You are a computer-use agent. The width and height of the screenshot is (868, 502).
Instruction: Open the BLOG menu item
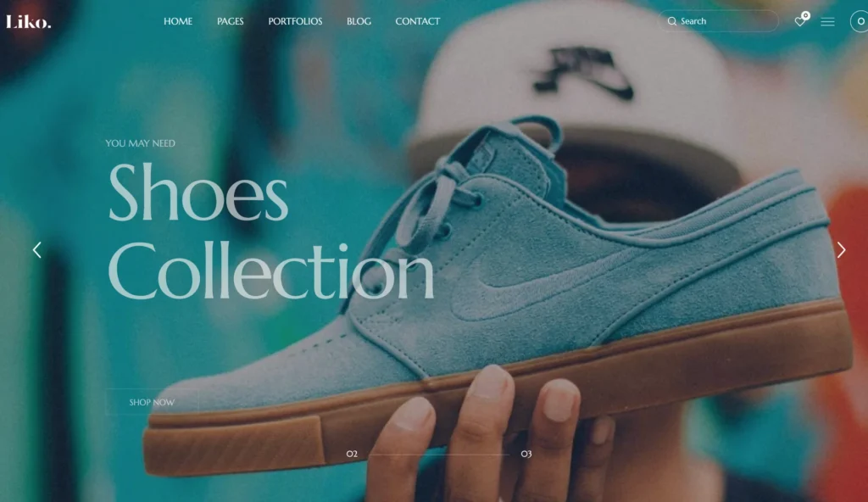[x=359, y=21]
